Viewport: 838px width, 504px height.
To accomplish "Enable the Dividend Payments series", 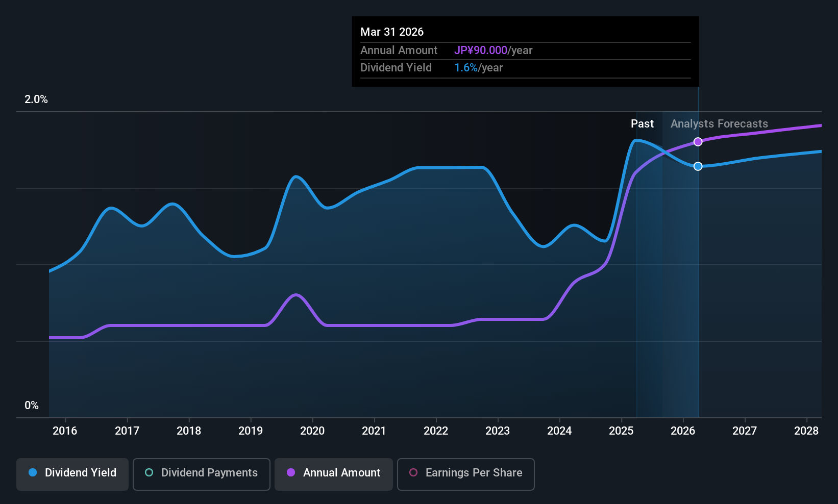I will [x=202, y=474].
